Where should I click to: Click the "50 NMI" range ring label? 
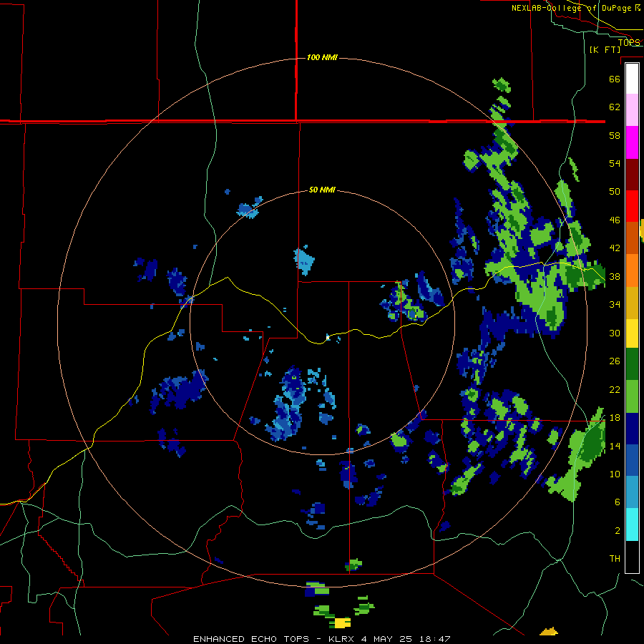[x=322, y=190]
